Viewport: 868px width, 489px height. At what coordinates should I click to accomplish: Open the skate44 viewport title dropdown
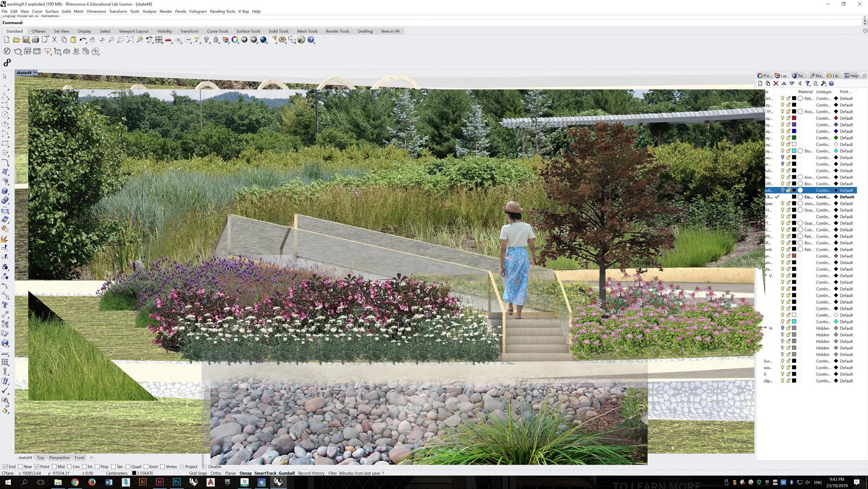35,73
